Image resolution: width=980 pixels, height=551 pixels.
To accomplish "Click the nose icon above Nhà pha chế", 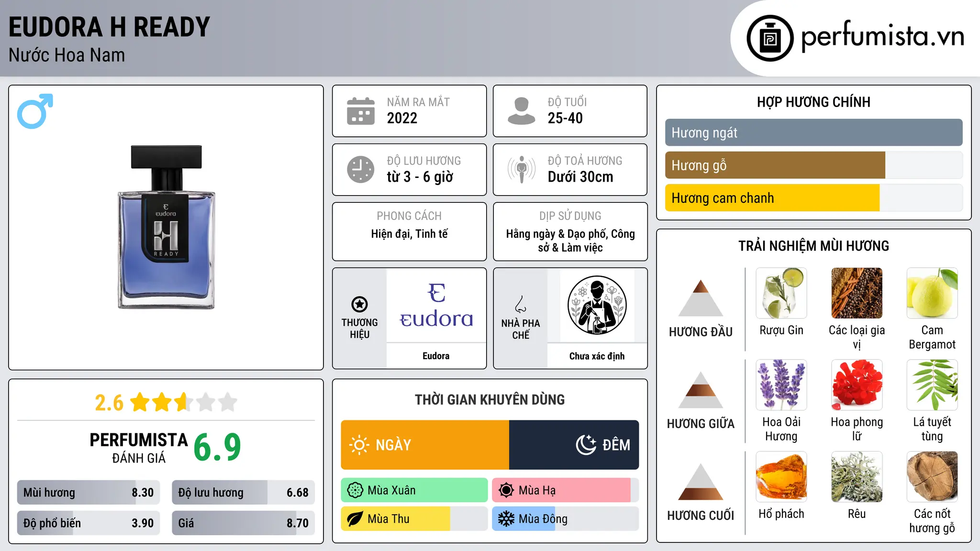I will coord(521,304).
